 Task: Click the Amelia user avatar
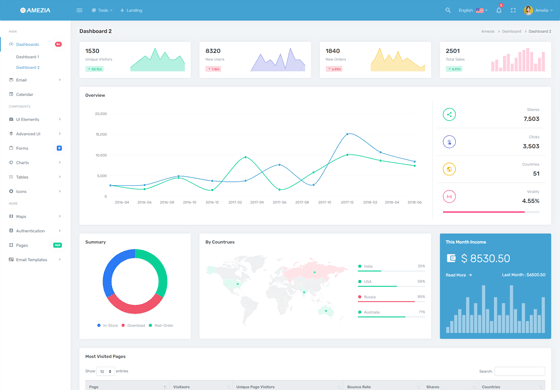click(x=528, y=10)
